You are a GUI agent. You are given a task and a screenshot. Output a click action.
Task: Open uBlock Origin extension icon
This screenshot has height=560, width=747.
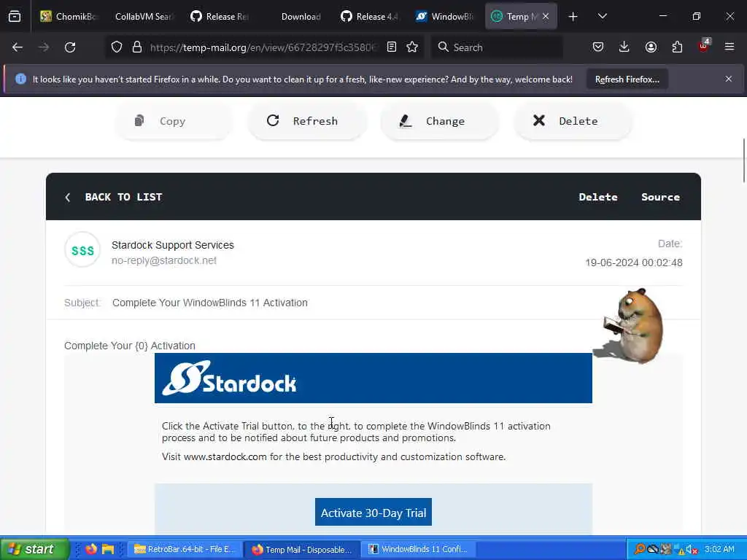point(703,46)
